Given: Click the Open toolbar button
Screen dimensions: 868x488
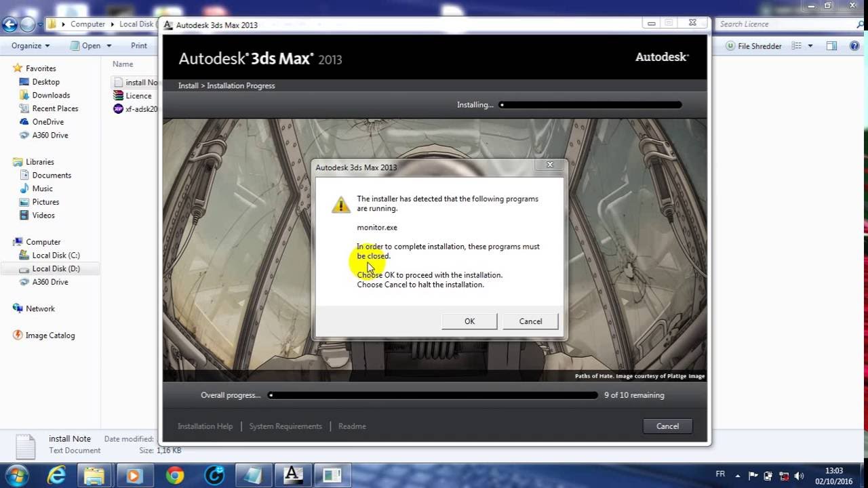Looking at the screenshot, I should (x=86, y=46).
